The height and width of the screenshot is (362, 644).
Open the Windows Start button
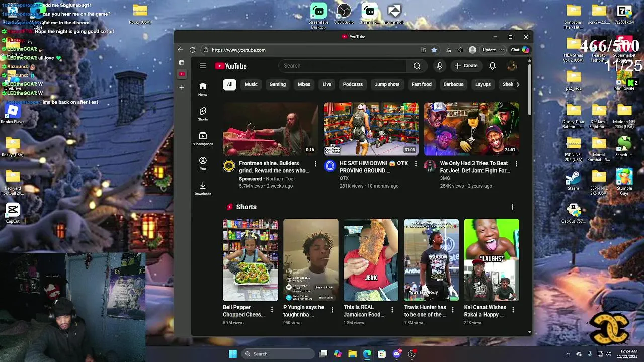[x=233, y=354]
